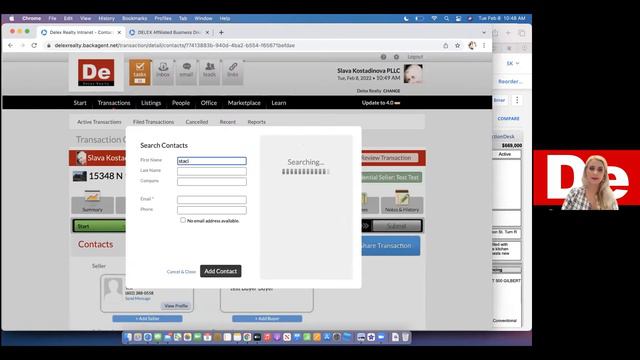Click the Phone input field
Screen dimensions: 640x360
212,210
